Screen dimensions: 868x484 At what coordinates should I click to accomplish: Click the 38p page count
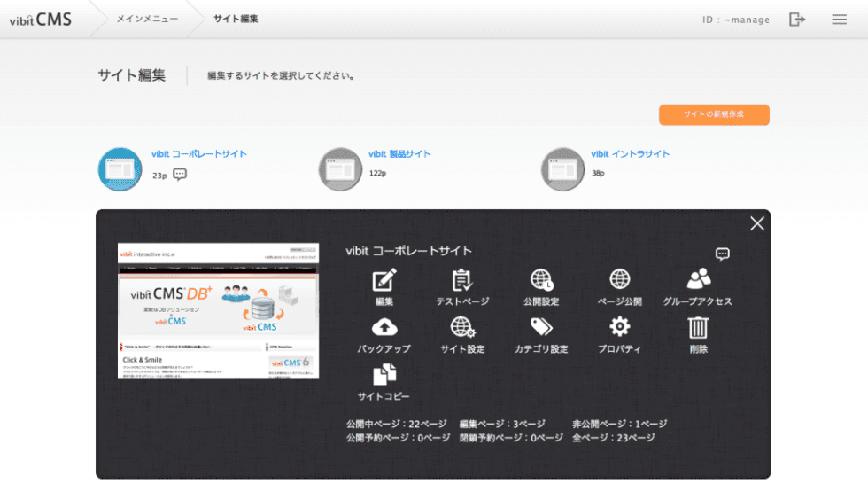[x=598, y=174]
